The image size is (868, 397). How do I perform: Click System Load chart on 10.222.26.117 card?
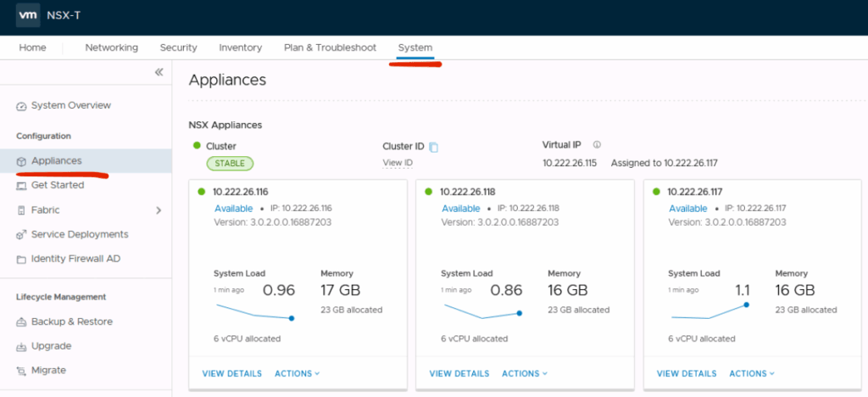click(x=709, y=311)
